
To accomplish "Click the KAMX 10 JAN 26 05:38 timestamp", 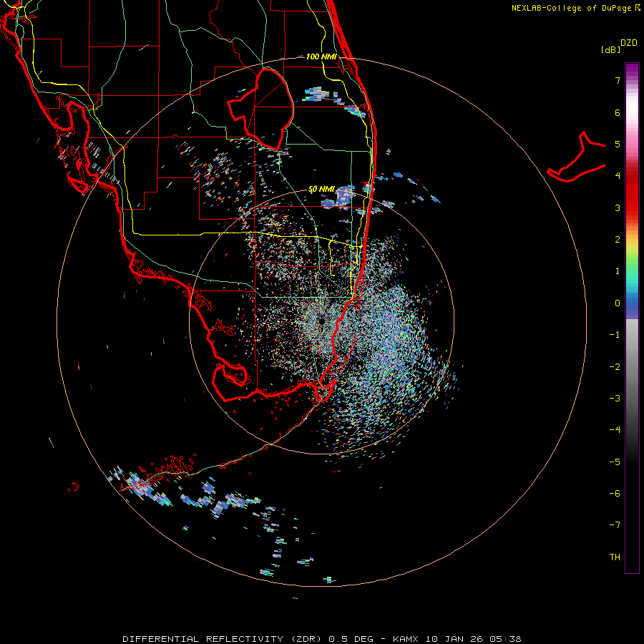I will tap(457, 639).
